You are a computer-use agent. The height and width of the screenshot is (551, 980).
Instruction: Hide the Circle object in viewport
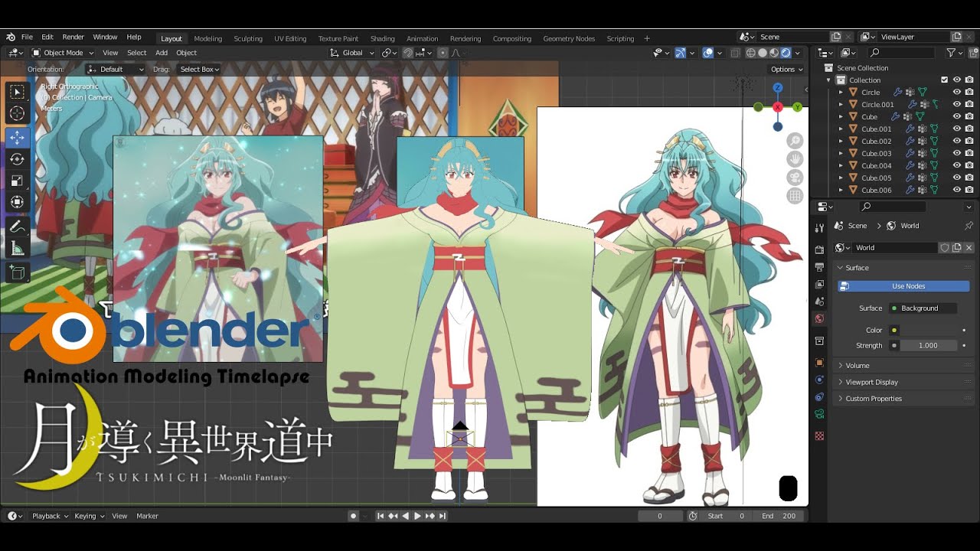pos(956,92)
